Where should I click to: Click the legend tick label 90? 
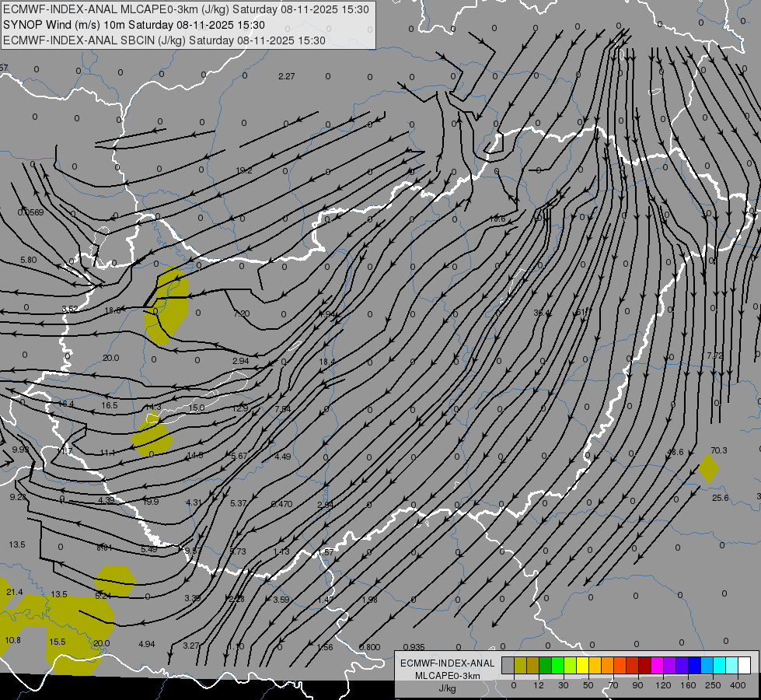coord(637,685)
